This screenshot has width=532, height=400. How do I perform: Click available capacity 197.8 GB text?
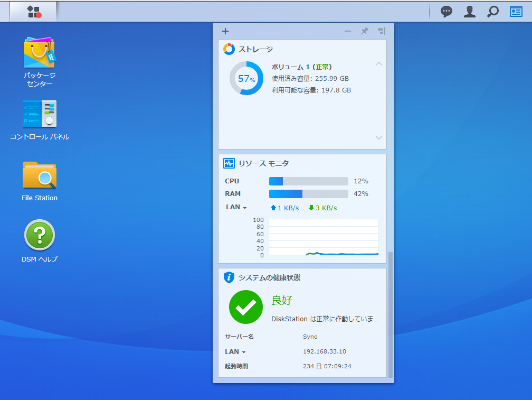pos(311,90)
